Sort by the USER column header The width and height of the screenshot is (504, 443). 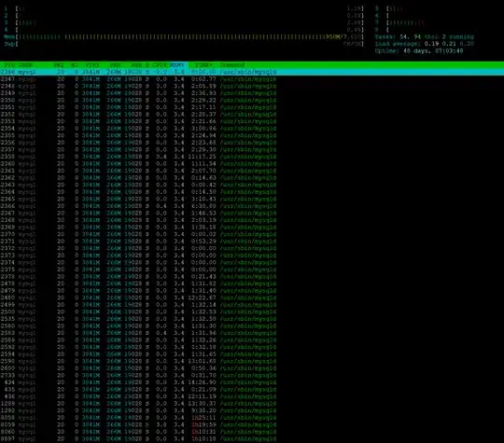point(26,65)
